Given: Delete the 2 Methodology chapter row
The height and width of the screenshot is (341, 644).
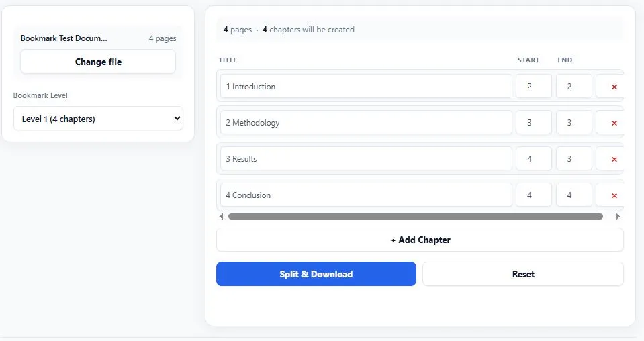Looking at the screenshot, I should [x=612, y=123].
